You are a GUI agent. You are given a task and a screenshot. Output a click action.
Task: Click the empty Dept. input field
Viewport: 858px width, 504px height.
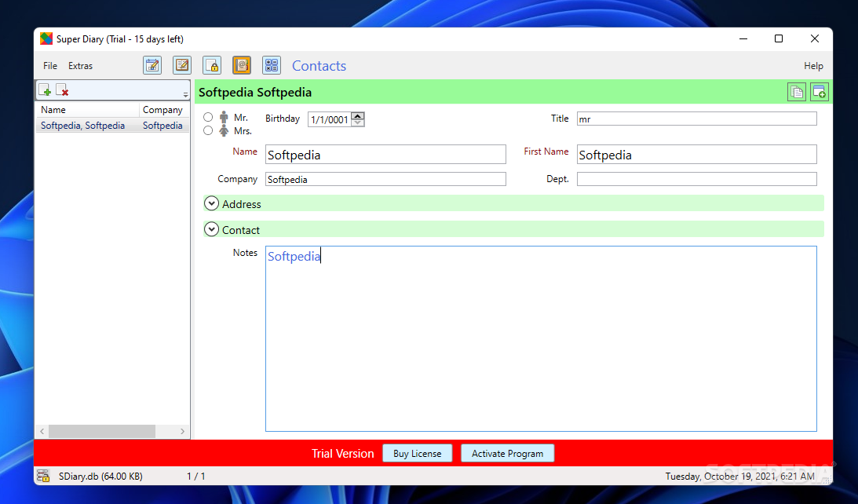(x=696, y=179)
